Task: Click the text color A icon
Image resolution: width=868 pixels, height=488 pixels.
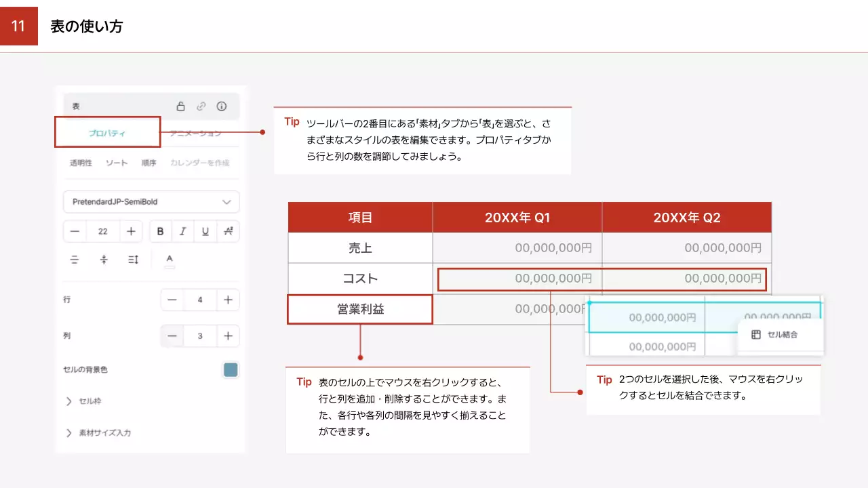Action: point(170,260)
